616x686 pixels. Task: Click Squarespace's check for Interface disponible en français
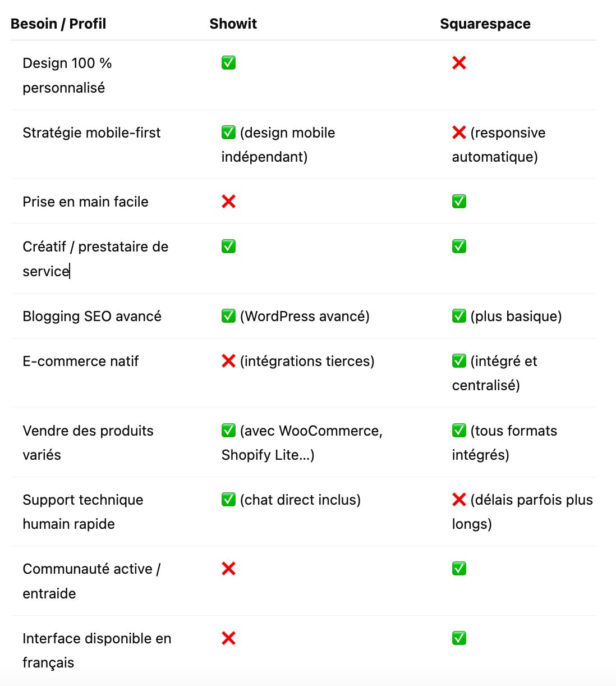click(459, 638)
